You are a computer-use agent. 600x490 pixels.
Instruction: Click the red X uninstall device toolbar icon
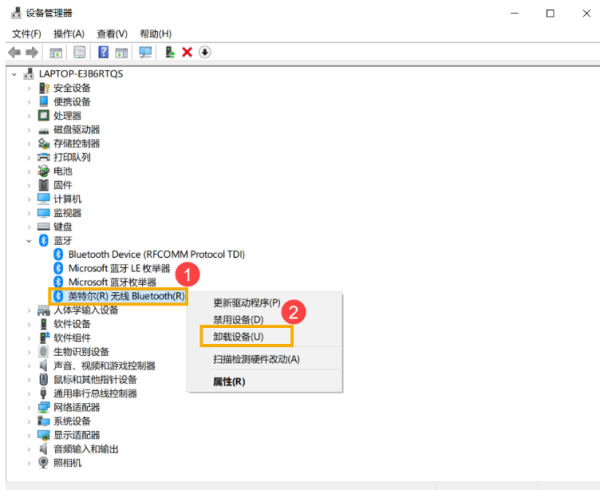click(187, 52)
